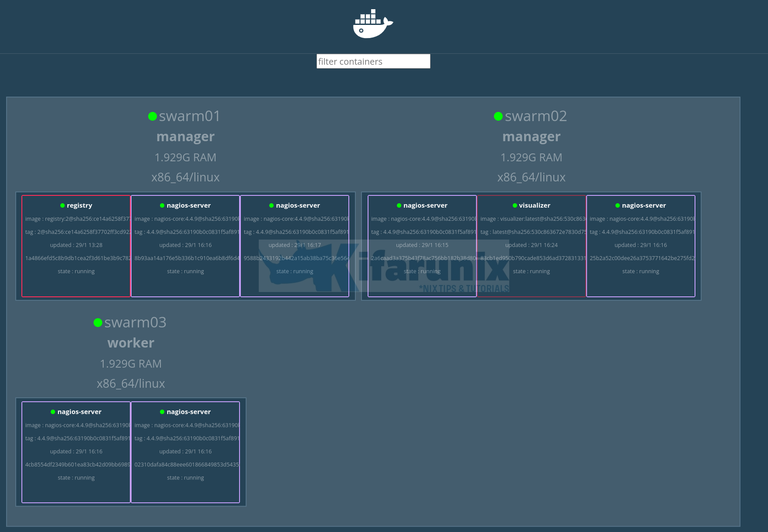Click the green status dot beside swarm03
Screen dimensions: 768x532
[98, 323]
